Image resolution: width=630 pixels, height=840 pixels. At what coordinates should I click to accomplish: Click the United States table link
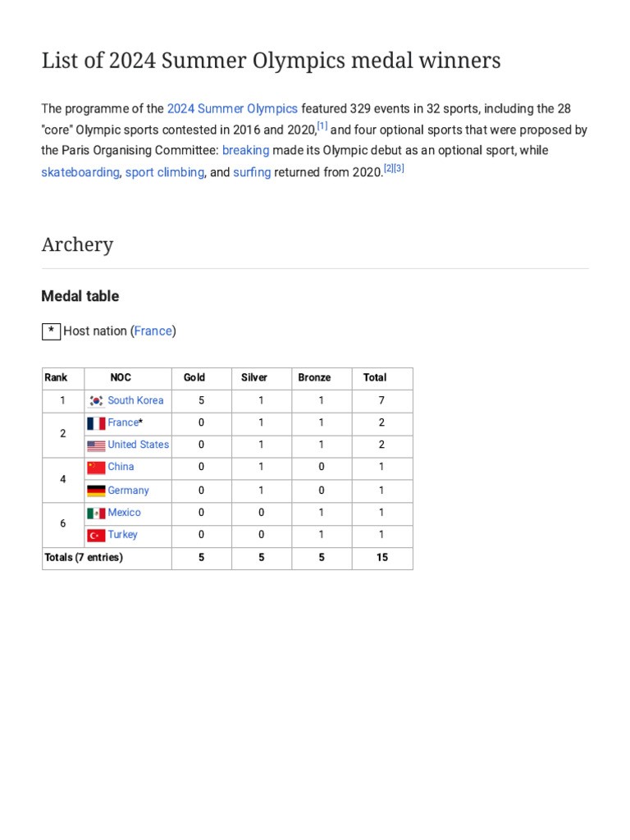[138, 445]
